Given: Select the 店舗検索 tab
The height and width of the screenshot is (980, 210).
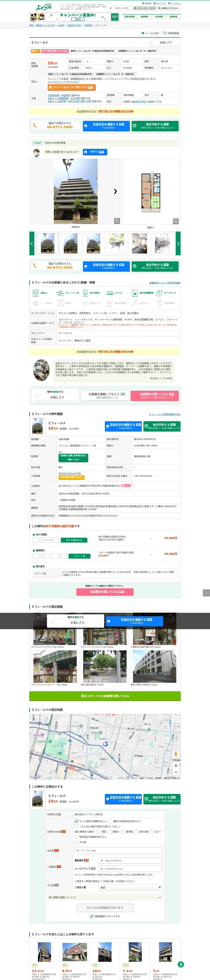Looking at the screenshot, I should [x=173, y=17].
